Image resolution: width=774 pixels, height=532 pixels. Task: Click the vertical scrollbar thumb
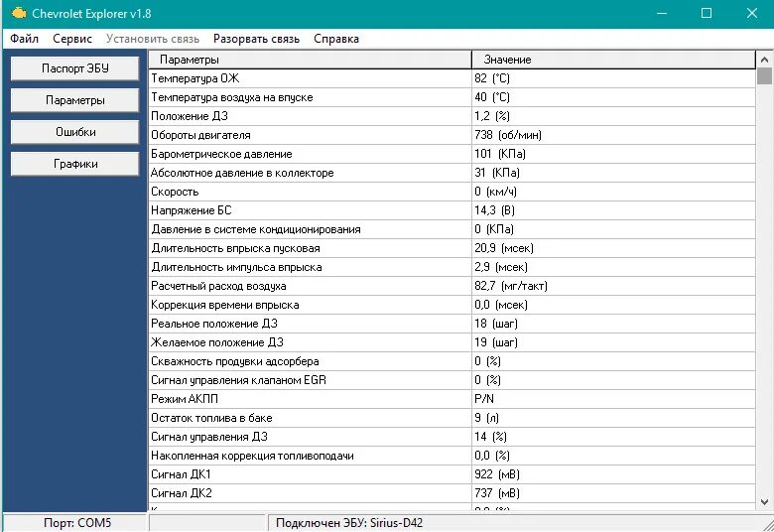[765, 76]
